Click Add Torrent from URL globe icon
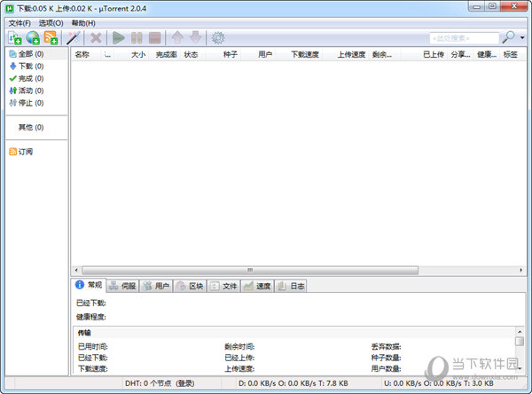 33,37
